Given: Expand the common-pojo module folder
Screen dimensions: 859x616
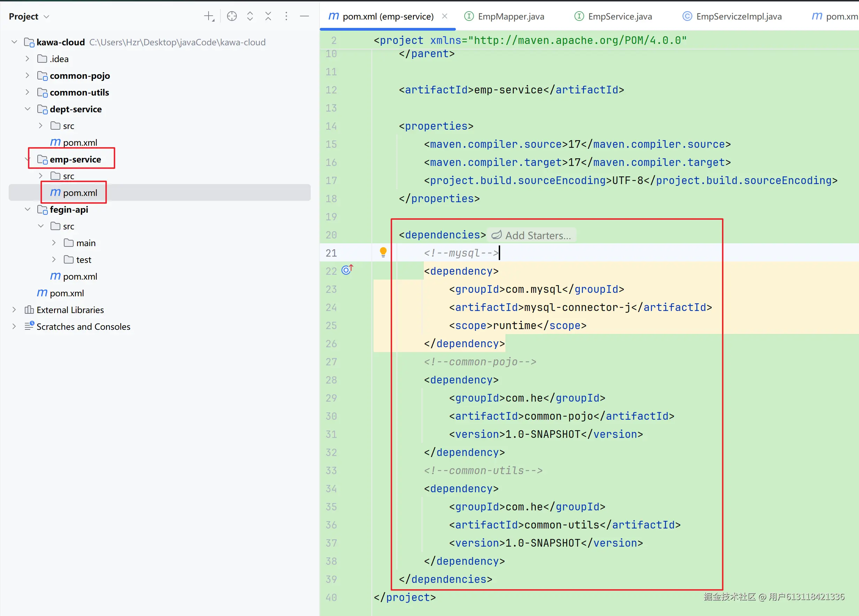Looking at the screenshot, I should pos(27,75).
